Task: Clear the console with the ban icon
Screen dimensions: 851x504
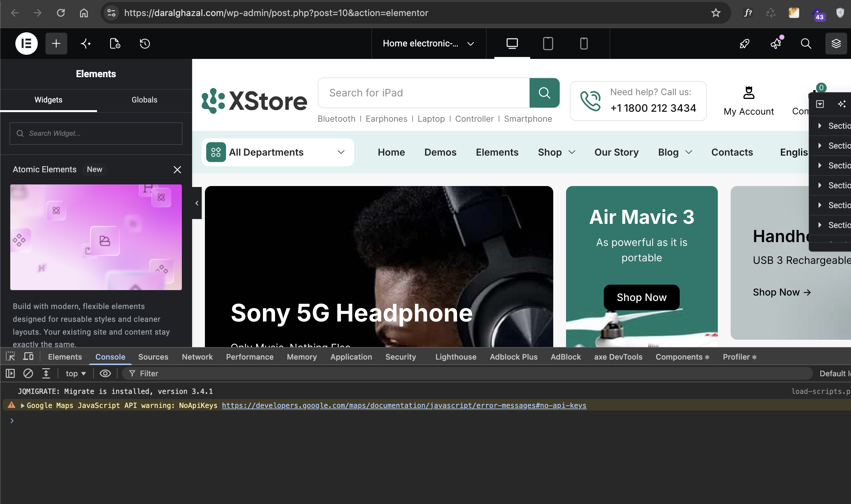Action: coord(28,374)
